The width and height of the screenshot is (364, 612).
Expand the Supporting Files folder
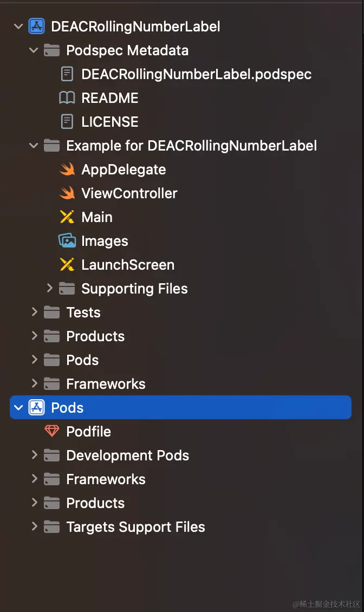[x=50, y=289]
